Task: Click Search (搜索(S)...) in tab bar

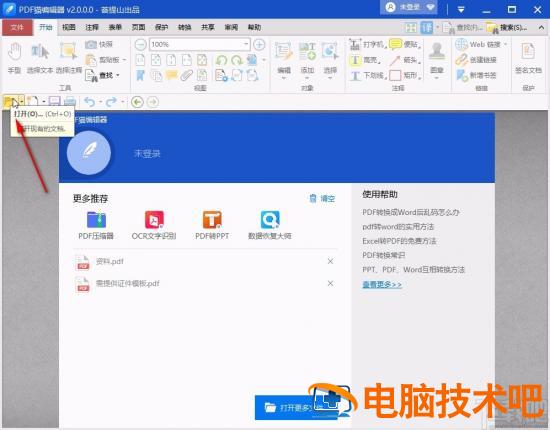Action: pos(507,27)
